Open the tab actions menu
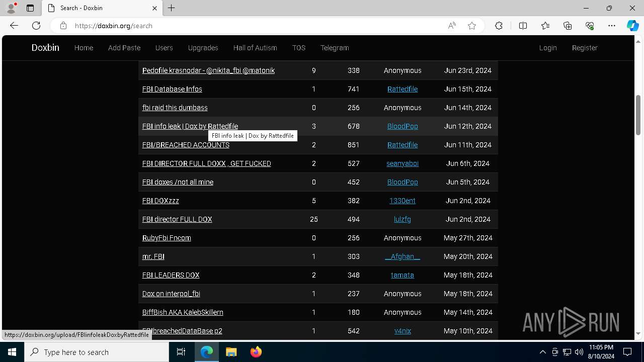Image resolution: width=644 pixels, height=362 pixels. (x=30, y=8)
